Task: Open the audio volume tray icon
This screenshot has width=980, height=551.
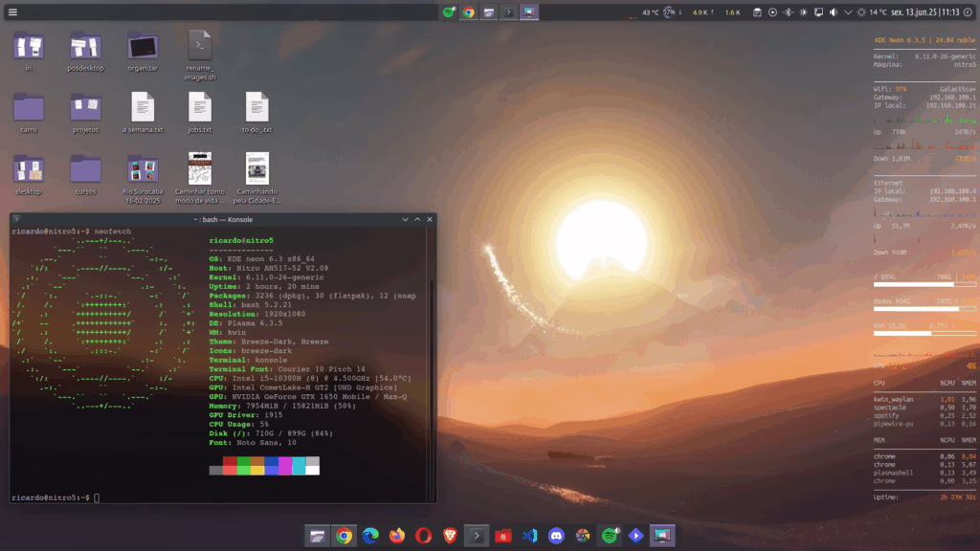Action: pyautogui.click(x=834, y=11)
